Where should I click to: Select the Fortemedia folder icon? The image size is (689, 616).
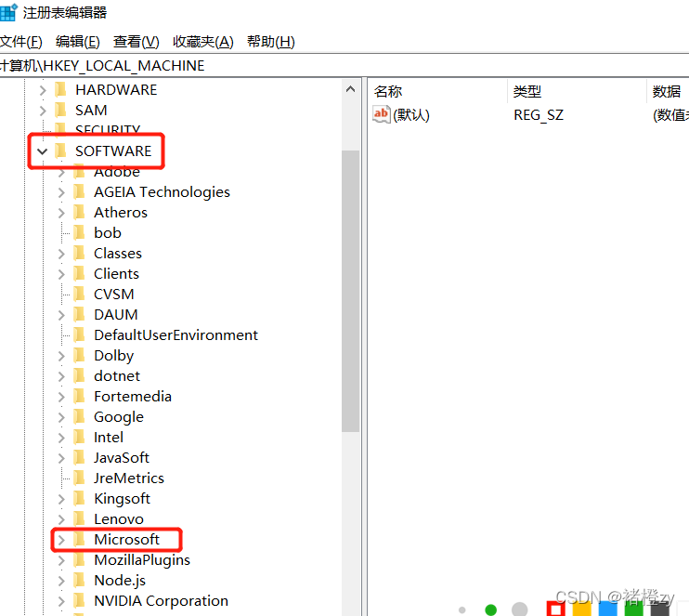pos(79,396)
